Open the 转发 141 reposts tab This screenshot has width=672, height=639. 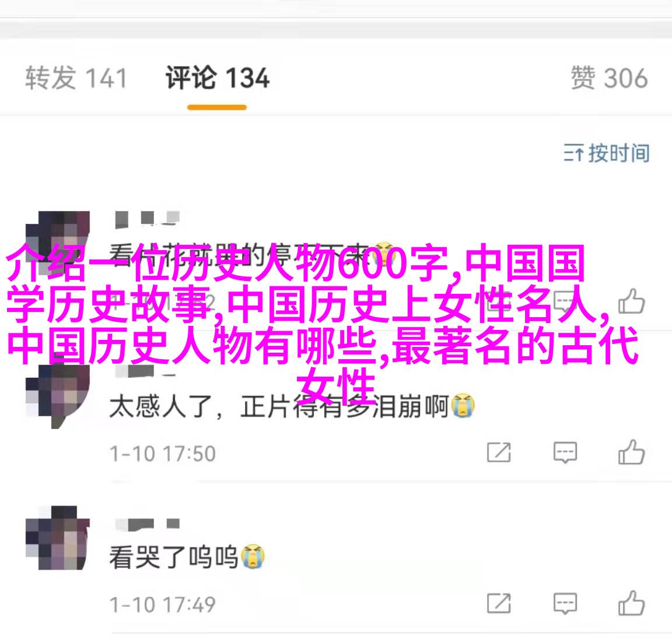pos(76,78)
